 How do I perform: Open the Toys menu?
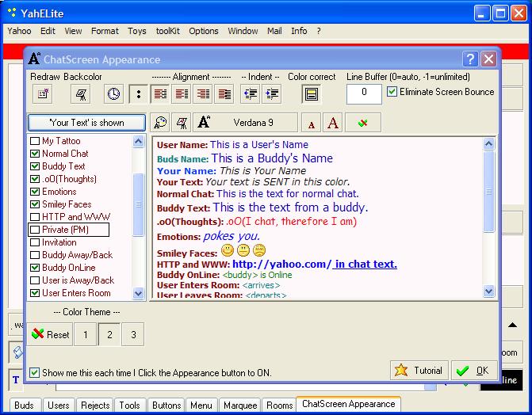click(x=137, y=31)
